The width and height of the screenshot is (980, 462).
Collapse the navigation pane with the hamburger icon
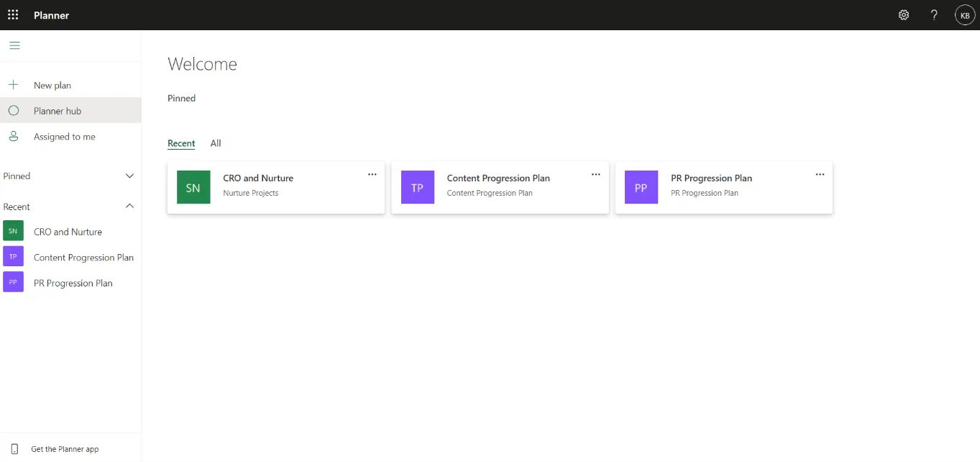(x=14, y=45)
